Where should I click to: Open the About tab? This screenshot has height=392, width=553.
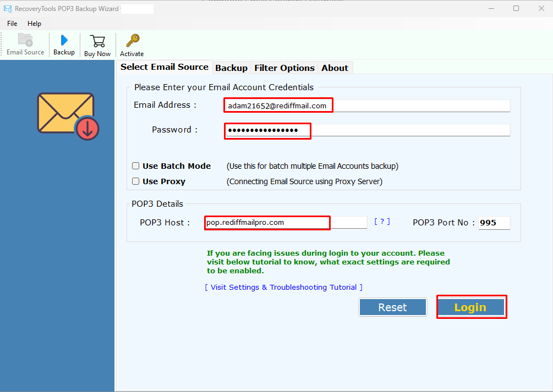click(x=335, y=68)
